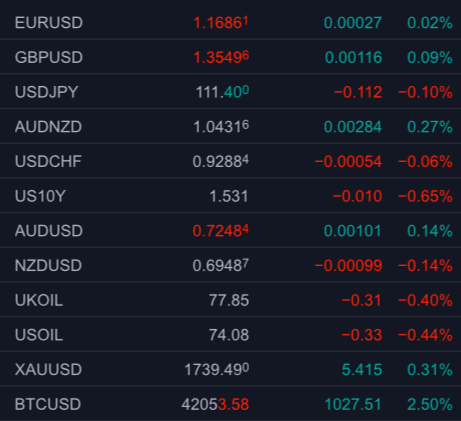Open the NZDUSD symbol
The width and height of the screenshot is (461, 421).
pyautogui.click(x=48, y=266)
